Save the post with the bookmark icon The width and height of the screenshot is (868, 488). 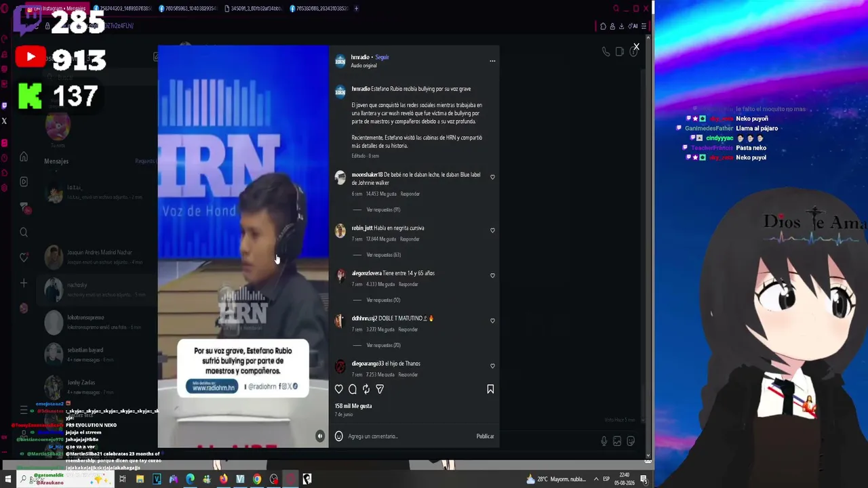pyautogui.click(x=490, y=389)
